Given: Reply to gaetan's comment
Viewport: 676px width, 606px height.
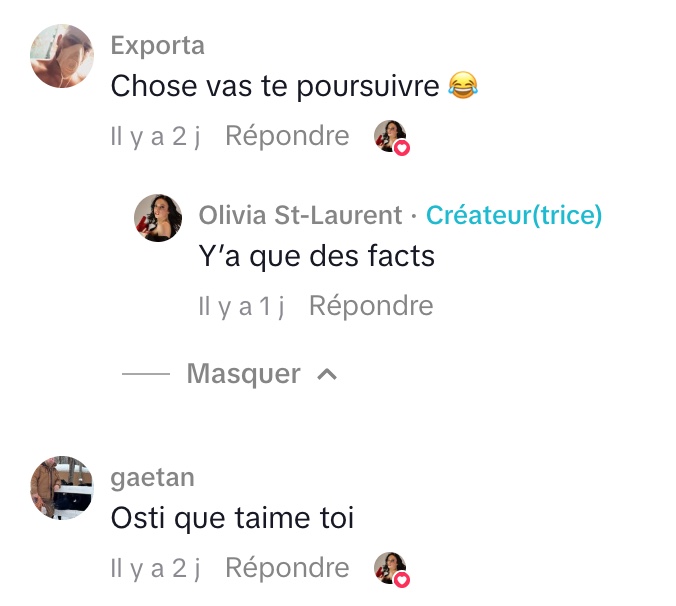Looking at the screenshot, I should [x=287, y=568].
